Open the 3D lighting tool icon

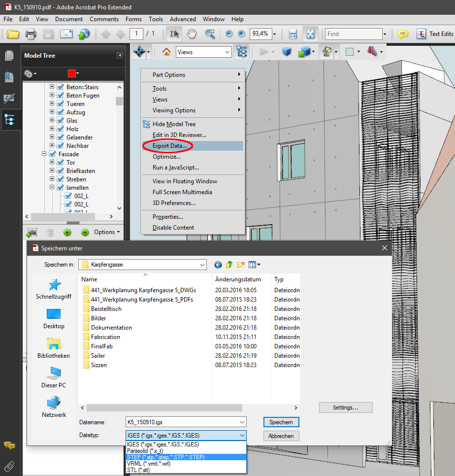(326, 51)
